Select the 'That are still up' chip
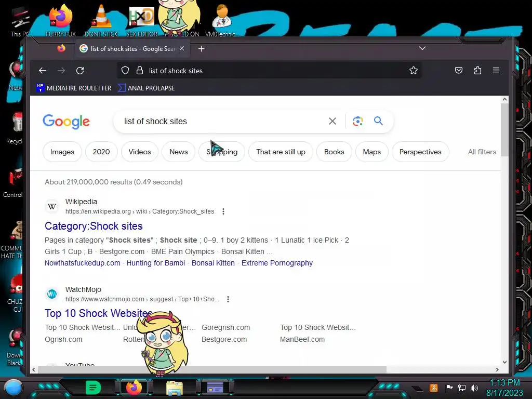 pos(281,152)
